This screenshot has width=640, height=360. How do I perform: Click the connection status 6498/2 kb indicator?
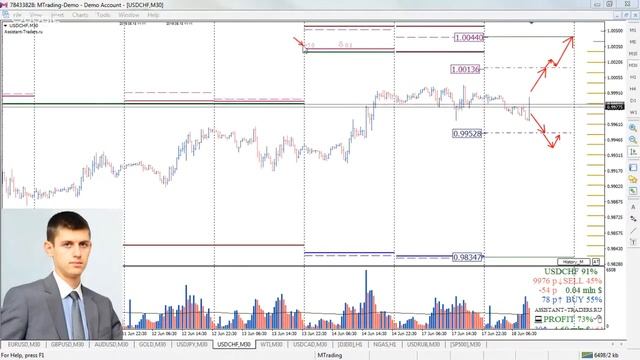click(x=600, y=355)
